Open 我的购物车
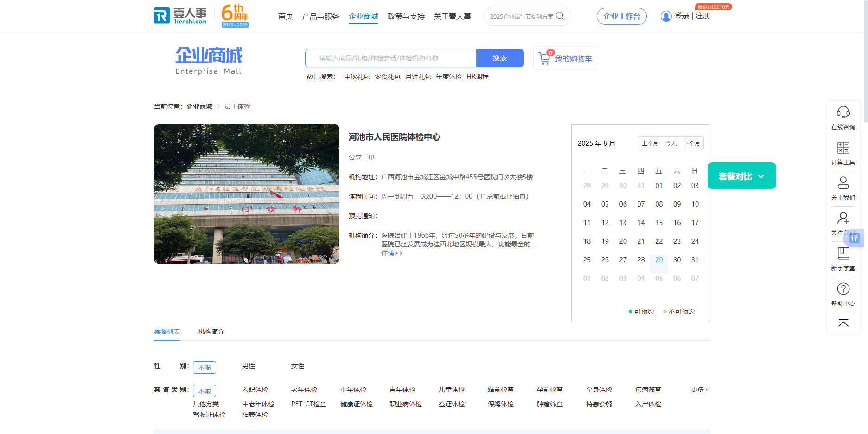 click(x=565, y=58)
